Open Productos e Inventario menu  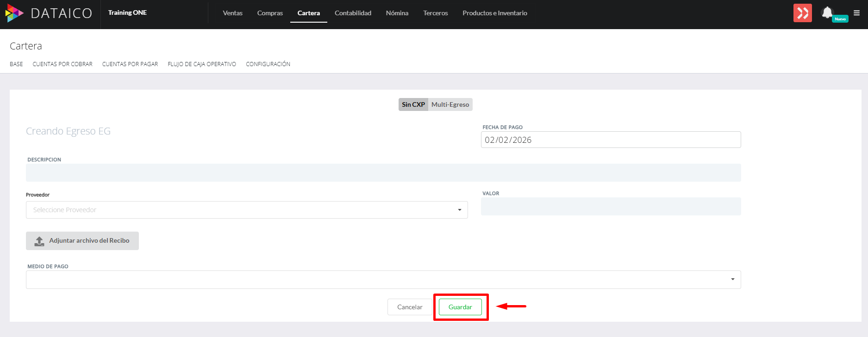tap(494, 13)
